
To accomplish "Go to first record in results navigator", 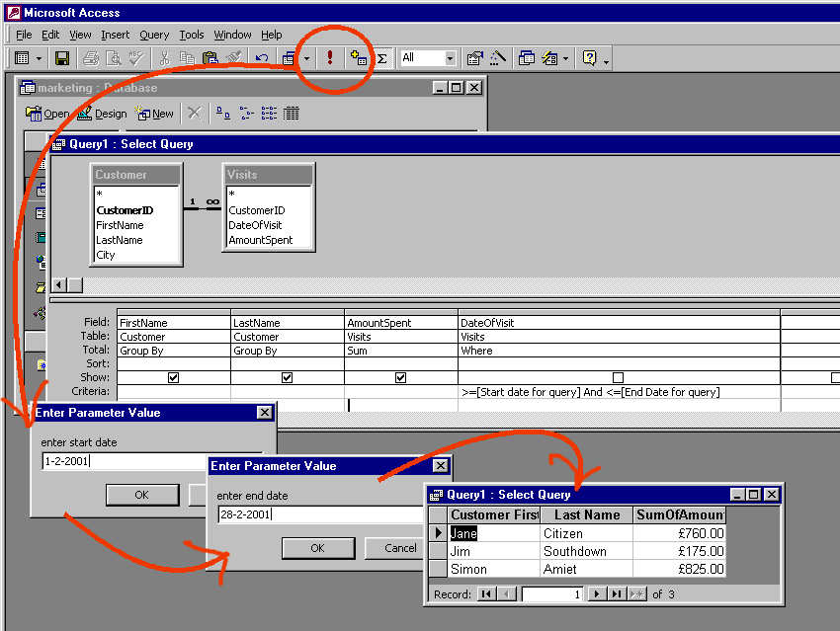I will tap(486, 594).
